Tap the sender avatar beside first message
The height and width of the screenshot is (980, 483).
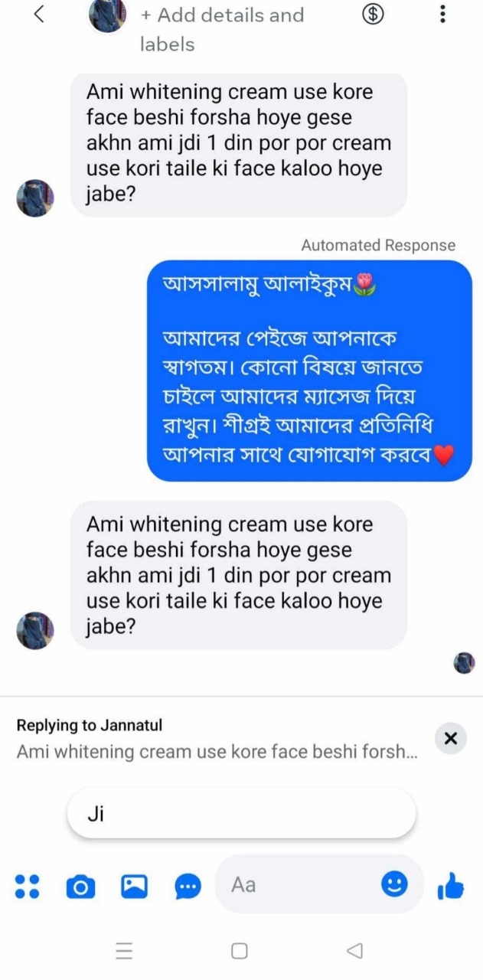[35, 198]
